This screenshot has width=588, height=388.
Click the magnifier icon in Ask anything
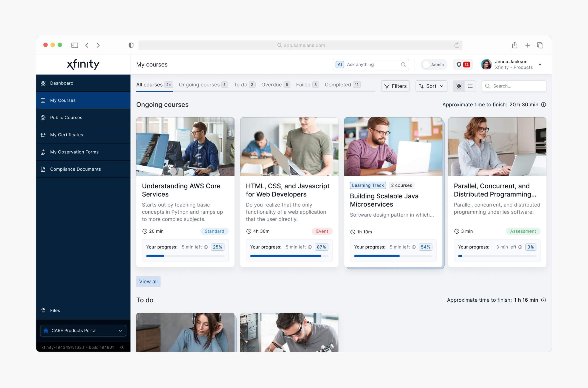[x=403, y=65]
